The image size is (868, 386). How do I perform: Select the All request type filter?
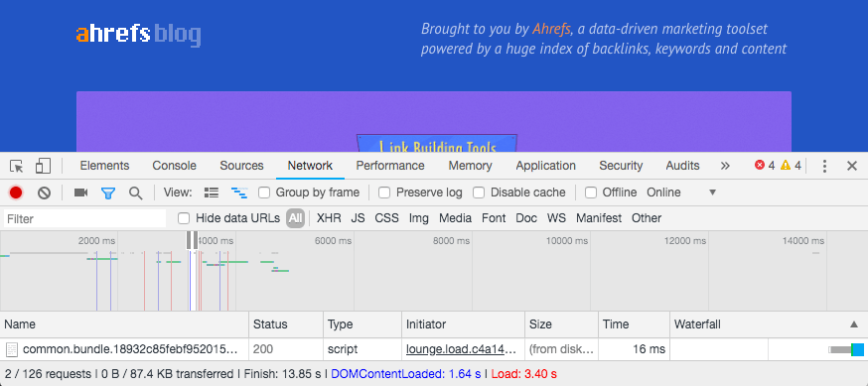pos(296,218)
